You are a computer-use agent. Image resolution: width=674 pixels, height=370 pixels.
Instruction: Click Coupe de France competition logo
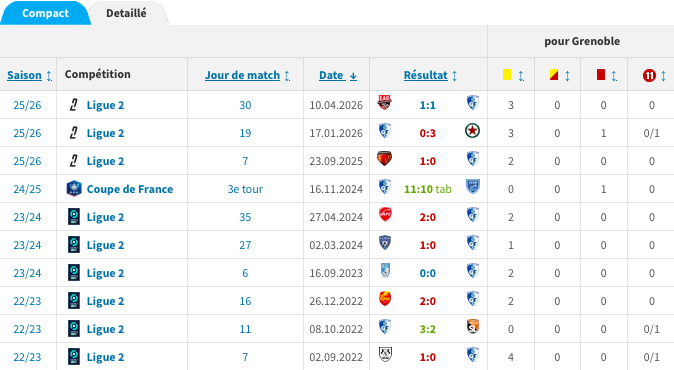coord(74,189)
